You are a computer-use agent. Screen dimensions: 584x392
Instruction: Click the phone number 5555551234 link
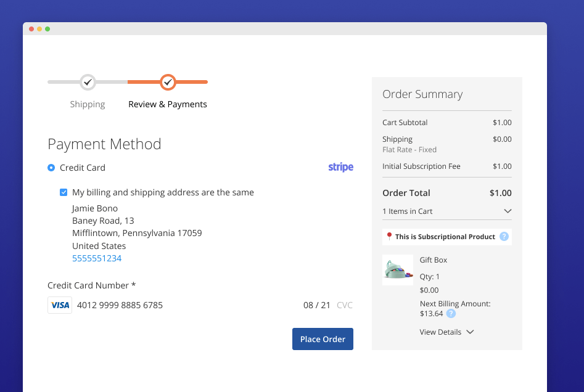click(97, 258)
